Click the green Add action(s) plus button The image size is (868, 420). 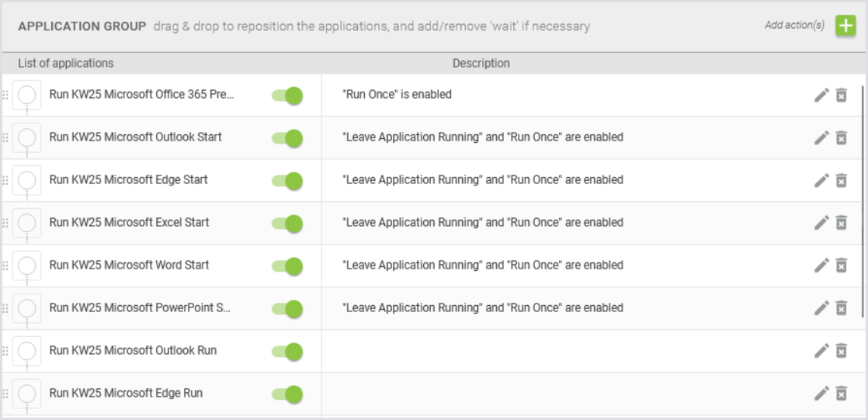845,26
